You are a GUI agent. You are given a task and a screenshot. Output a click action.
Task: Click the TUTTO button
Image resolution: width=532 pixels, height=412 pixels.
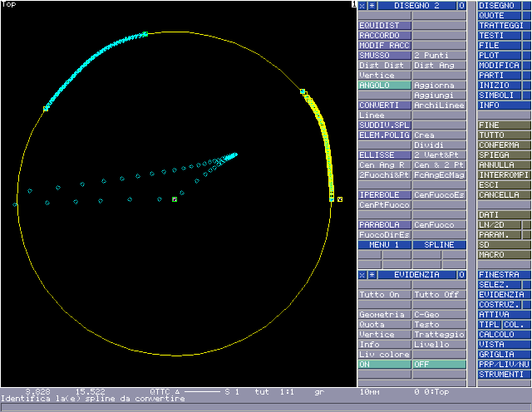click(505, 135)
